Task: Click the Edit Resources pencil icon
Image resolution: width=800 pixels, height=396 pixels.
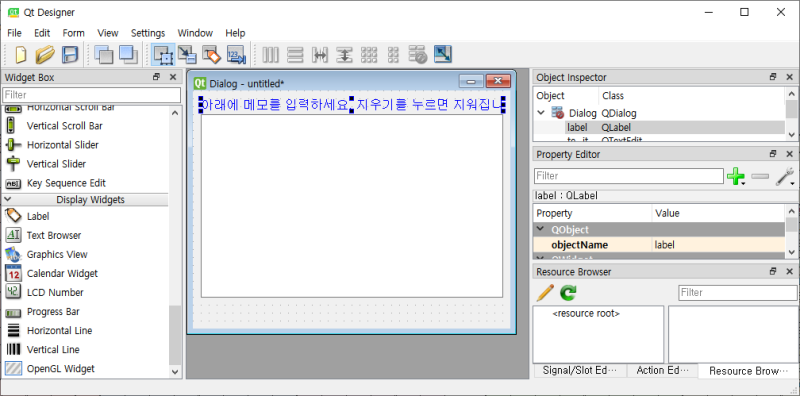Action: point(545,292)
